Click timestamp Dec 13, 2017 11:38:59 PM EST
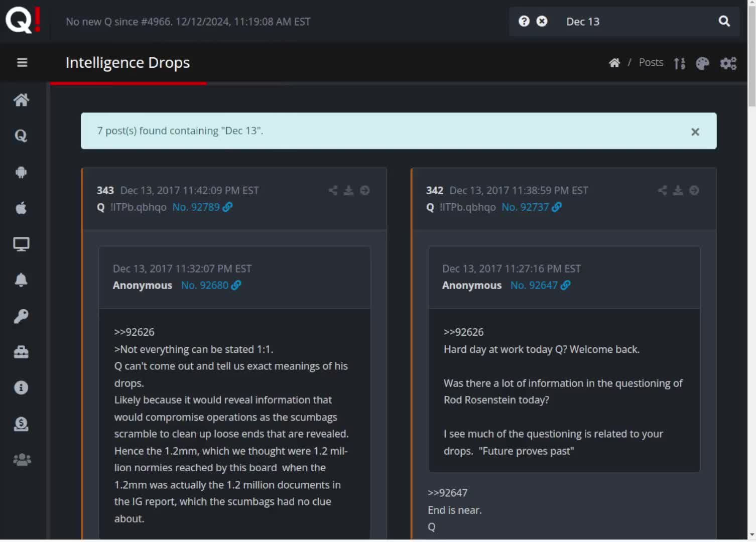The height and width of the screenshot is (542, 756). pos(519,190)
